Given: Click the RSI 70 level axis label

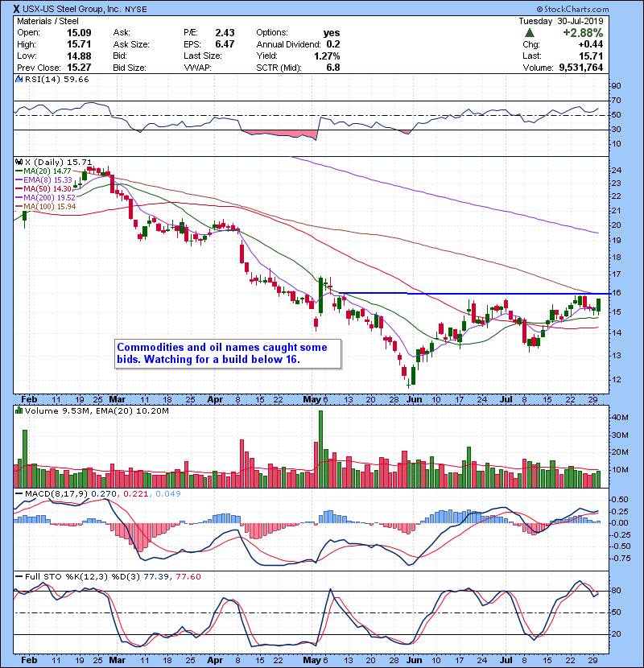Looking at the screenshot, I should [x=617, y=101].
